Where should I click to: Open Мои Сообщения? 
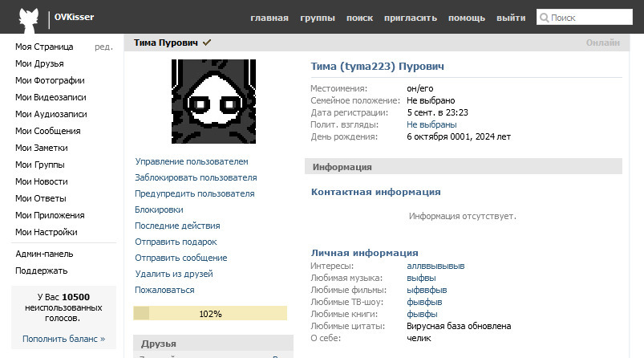pyautogui.click(x=48, y=131)
